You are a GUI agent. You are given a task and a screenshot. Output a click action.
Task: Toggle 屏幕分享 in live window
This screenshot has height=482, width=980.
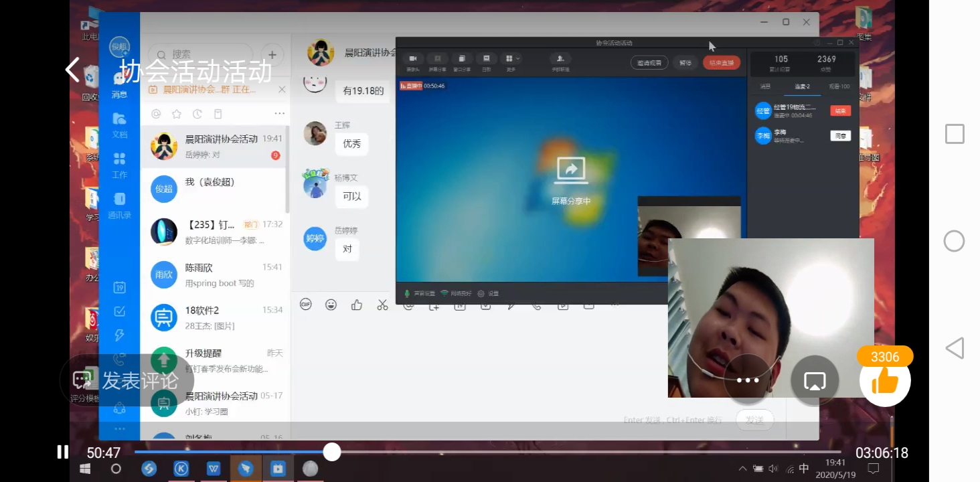437,62
